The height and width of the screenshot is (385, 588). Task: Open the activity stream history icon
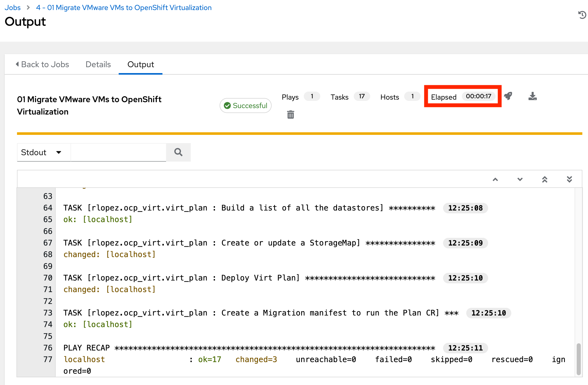coord(582,15)
